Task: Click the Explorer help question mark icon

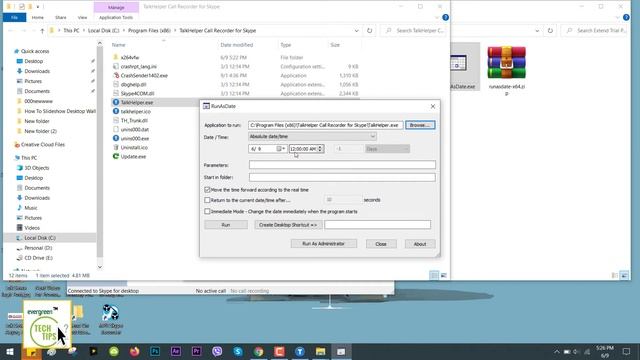Action: pos(445,18)
